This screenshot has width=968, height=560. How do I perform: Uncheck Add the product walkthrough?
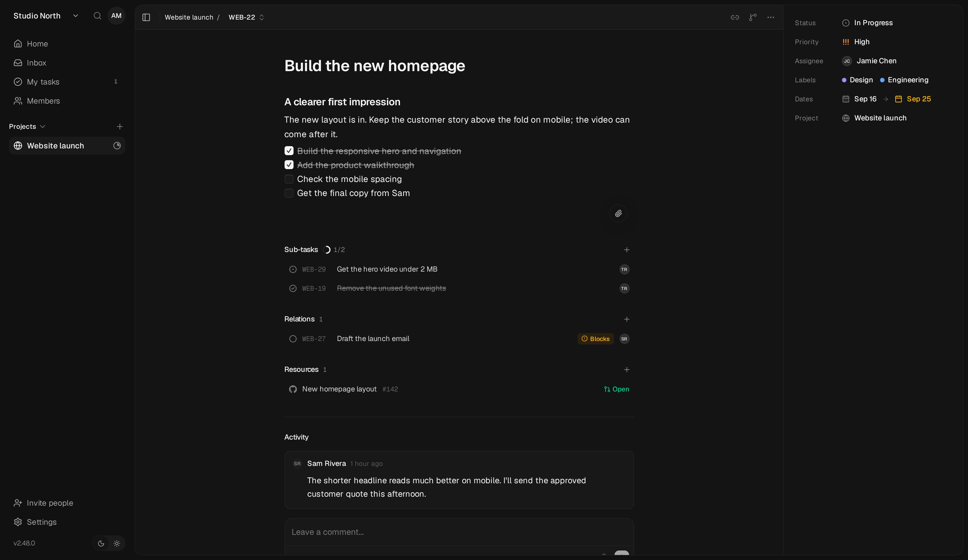point(289,165)
